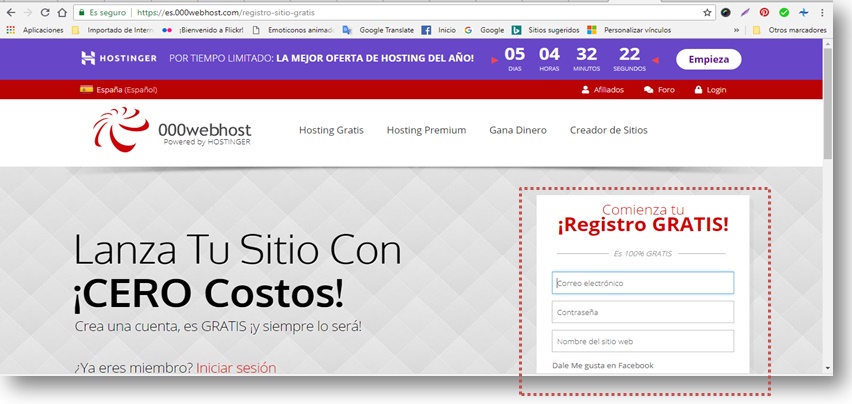Open the Aplicaciones apps grid shortcut
The image size is (852, 404).
click(x=35, y=30)
